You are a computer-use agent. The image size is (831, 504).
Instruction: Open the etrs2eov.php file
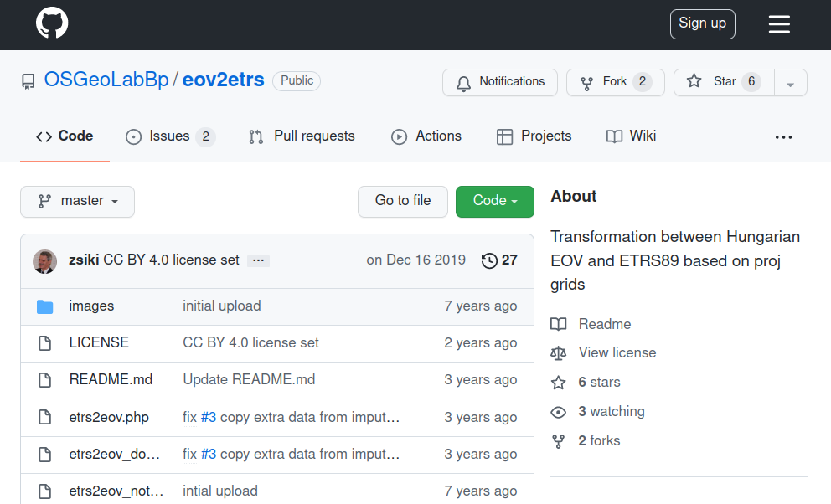tap(109, 417)
